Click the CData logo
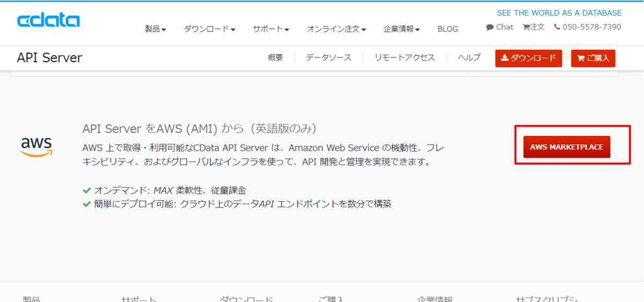Screen dimensions: 644x302 coord(48,21)
